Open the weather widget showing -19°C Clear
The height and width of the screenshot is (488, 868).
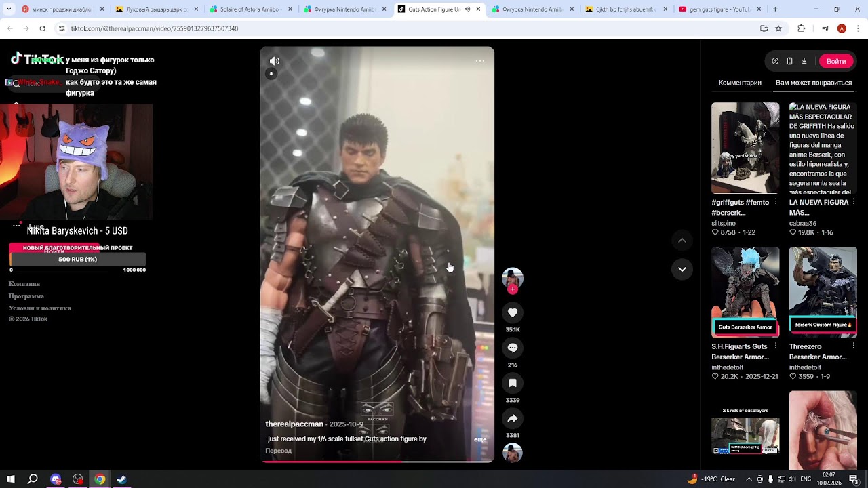[x=711, y=479]
